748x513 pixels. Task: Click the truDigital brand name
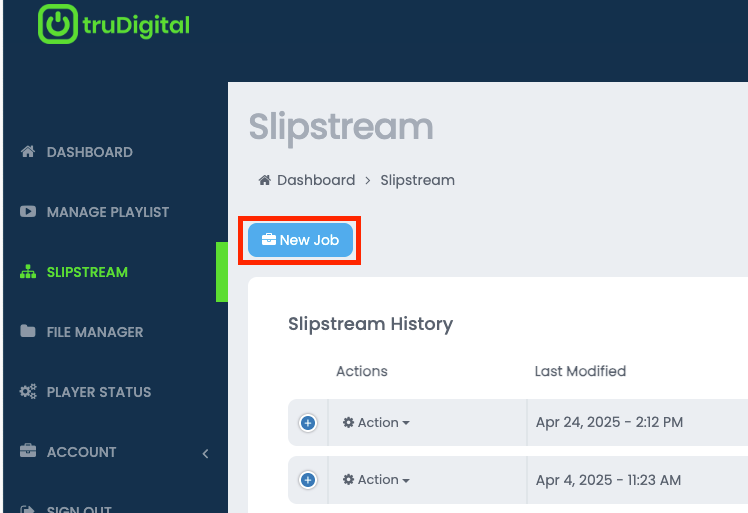click(136, 26)
